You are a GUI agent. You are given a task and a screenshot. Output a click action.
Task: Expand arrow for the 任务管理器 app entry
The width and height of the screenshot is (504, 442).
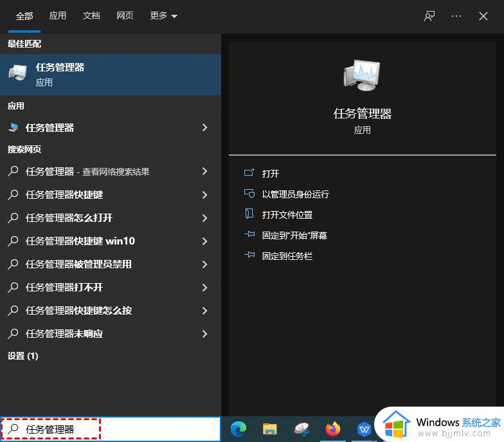(x=204, y=127)
